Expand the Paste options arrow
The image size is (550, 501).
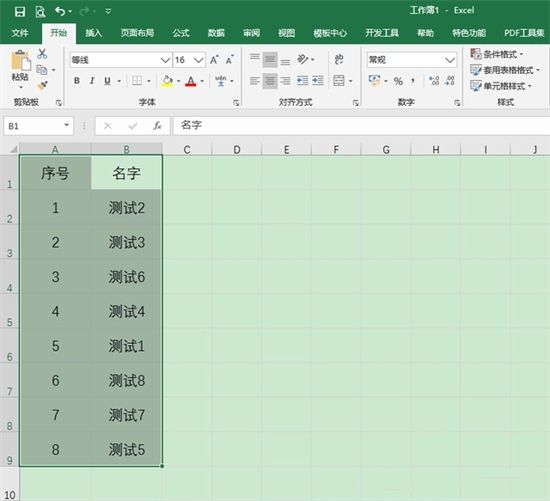pos(21,86)
